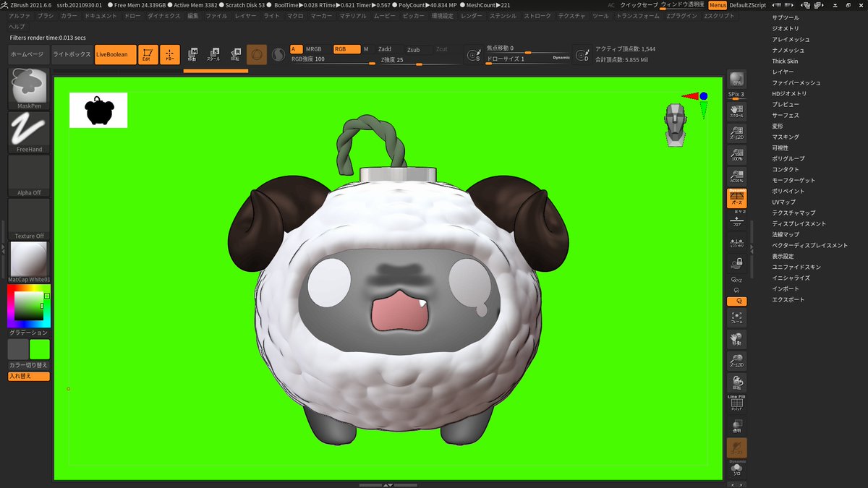The width and height of the screenshot is (868, 488).
Task: Toggle Ghost transparency button
Action: tap(737, 448)
